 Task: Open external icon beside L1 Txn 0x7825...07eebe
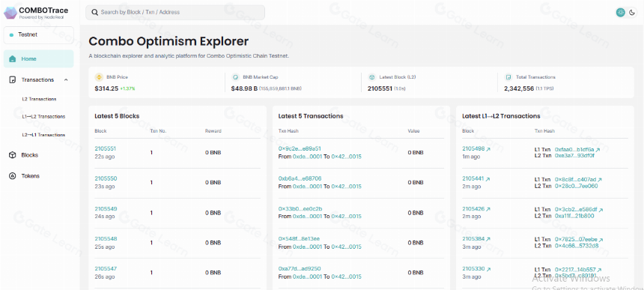click(601, 240)
